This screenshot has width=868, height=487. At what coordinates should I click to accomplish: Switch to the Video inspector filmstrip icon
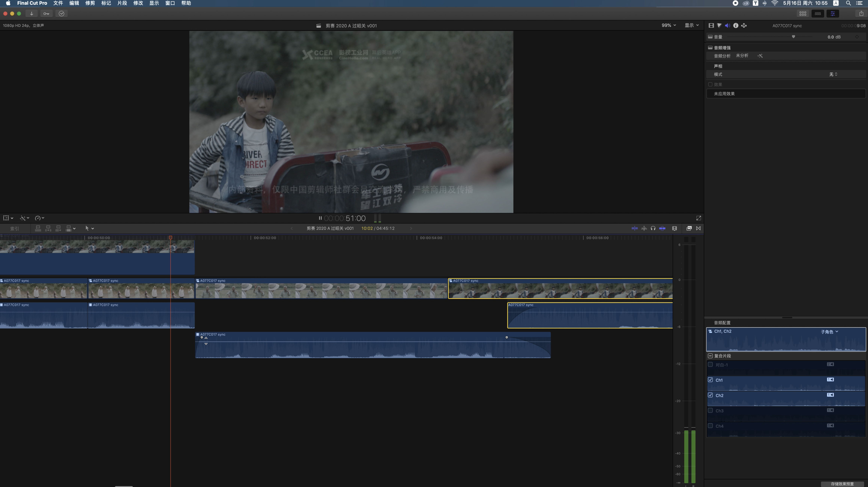click(711, 26)
